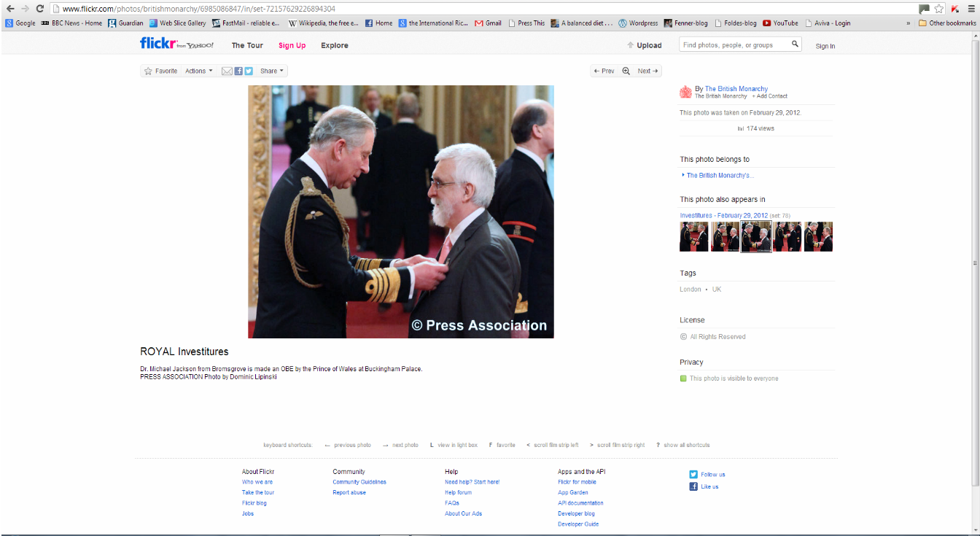This screenshot has width=980, height=536.
Task: Click the British Monarchy crest avatar
Action: [685, 92]
